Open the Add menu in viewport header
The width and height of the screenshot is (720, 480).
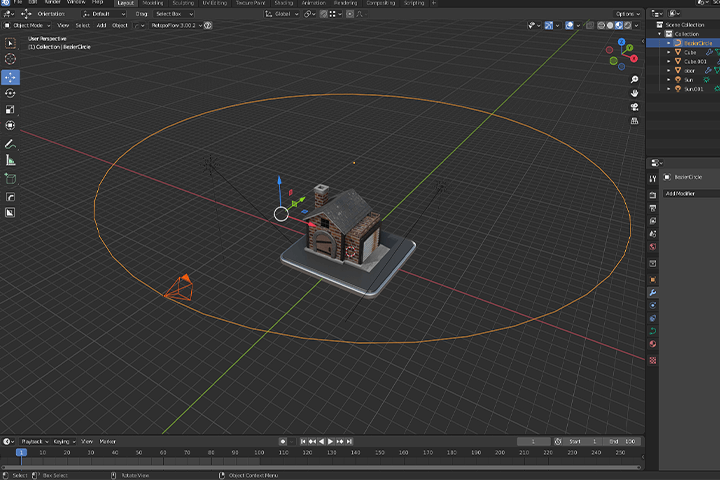click(x=101, y=25)
